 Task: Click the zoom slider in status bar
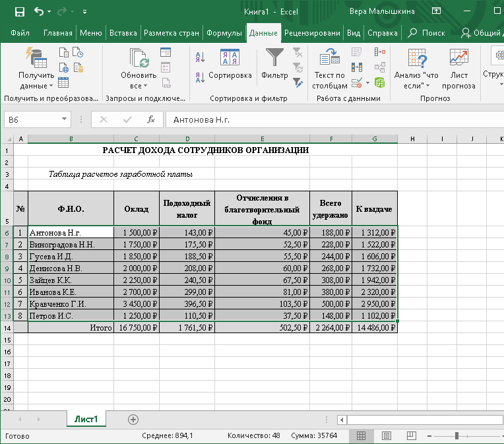click(x=457, y=435)
